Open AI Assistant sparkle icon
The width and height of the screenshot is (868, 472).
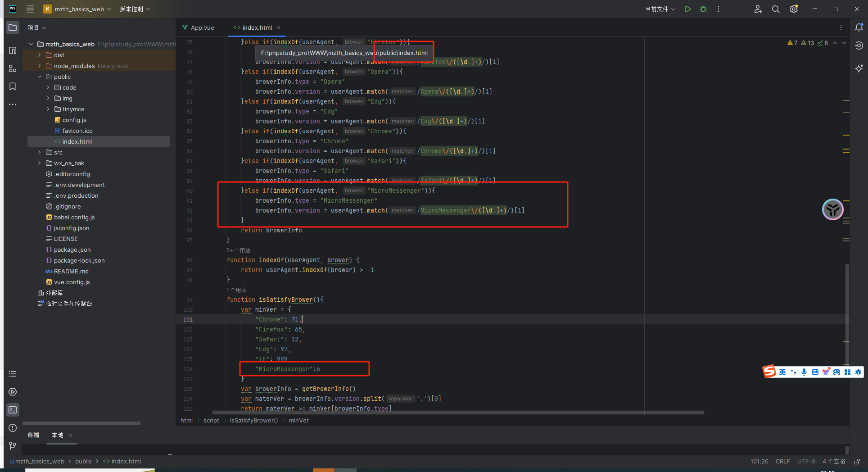click(859, 68)
